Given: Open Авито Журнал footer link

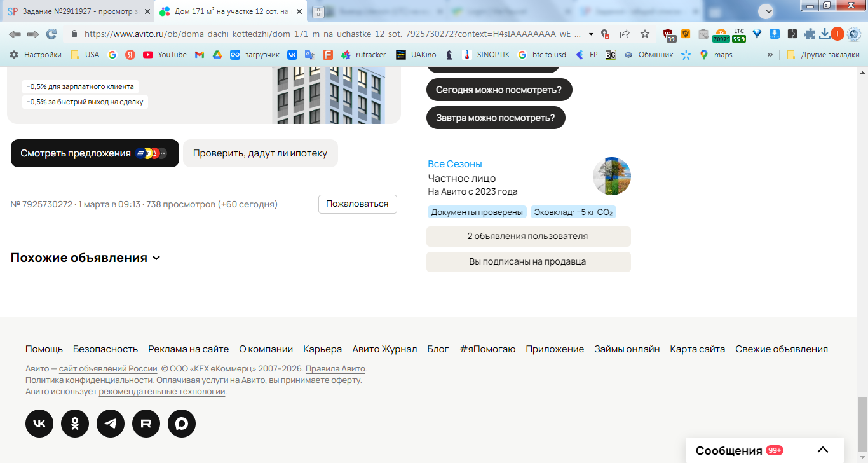Looking at the screenshot, I should pos(384,349).
